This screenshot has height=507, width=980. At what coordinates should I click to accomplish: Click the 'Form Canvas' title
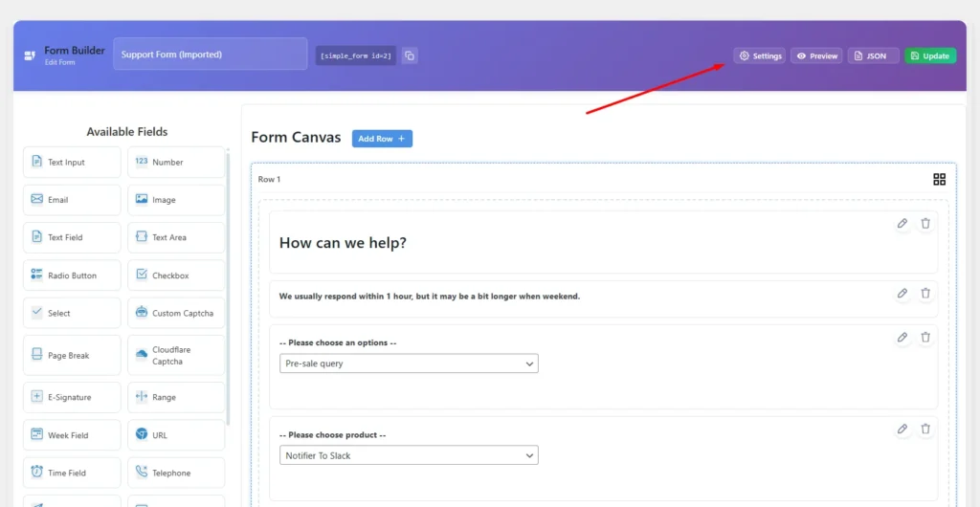[x=297, y=138]
